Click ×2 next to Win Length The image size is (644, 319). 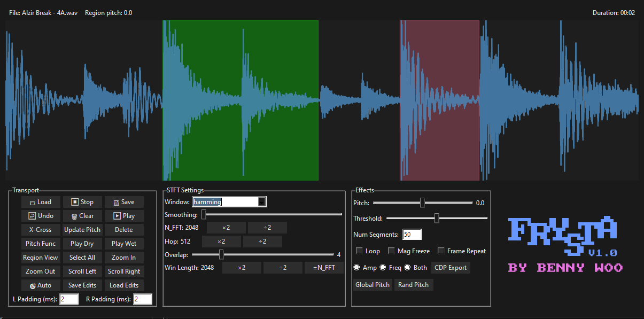click(x=242, y=268)
